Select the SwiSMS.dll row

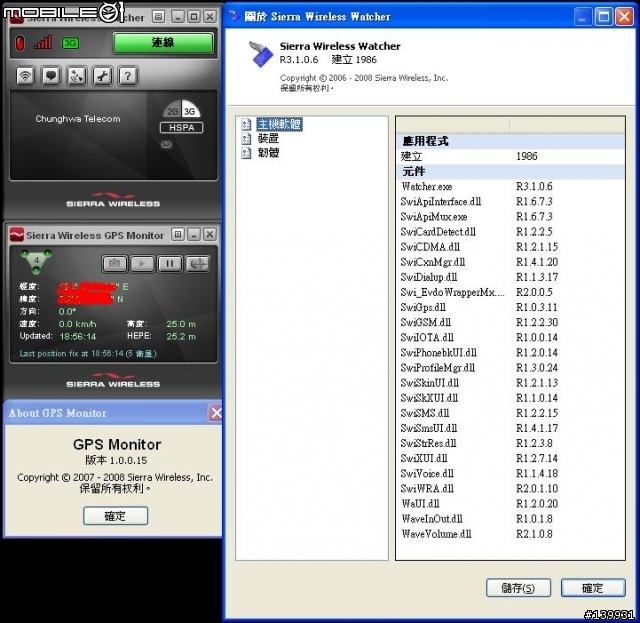[x=510, y=413]
